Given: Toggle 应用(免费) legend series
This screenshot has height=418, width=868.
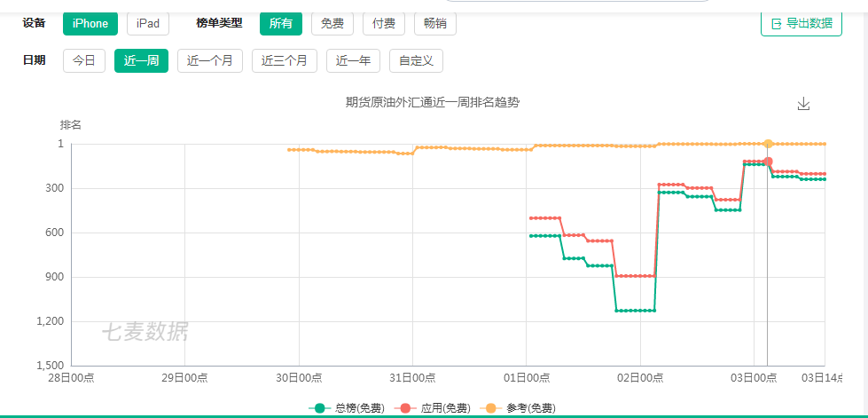Looking at the screenshot, I should 433,408.
